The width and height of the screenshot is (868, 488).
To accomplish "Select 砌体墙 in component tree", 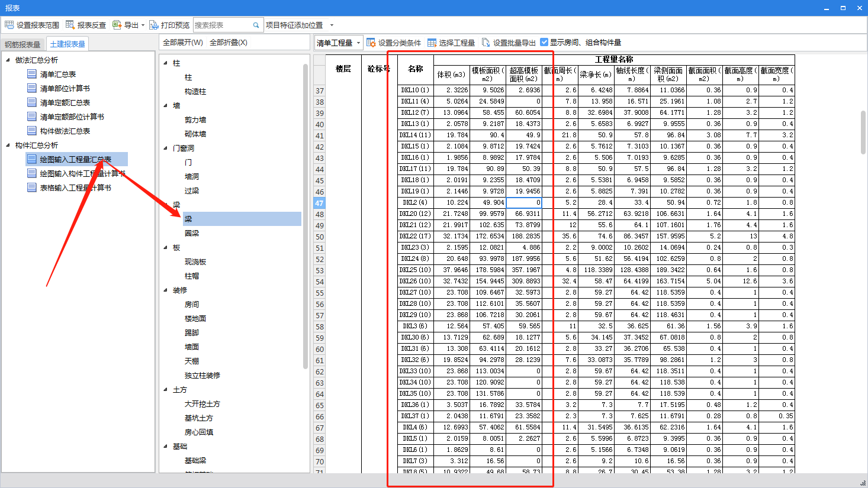I will click(x=195, y=134).
